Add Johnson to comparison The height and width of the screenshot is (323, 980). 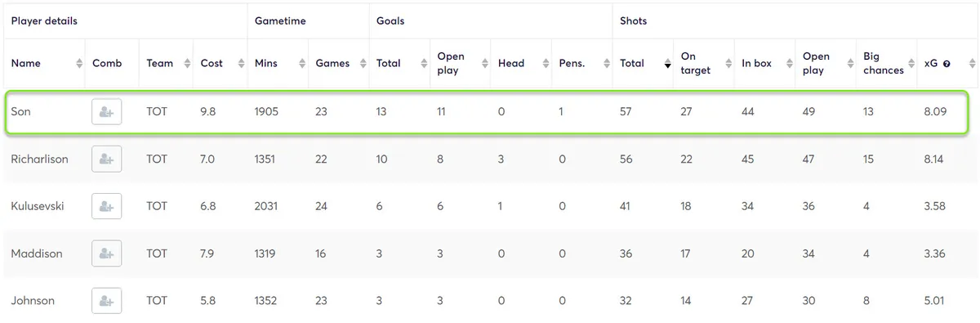point(106,301)
